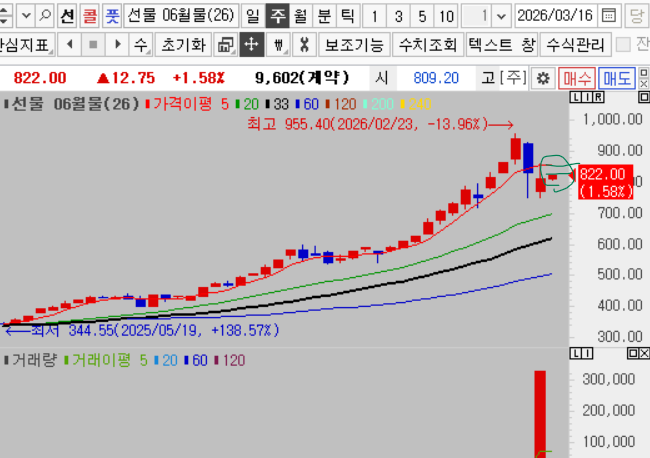This screenshot has width=650, height=458.
Task: Click the yellow 240 moving-average legend
Action: click(416, 104)
